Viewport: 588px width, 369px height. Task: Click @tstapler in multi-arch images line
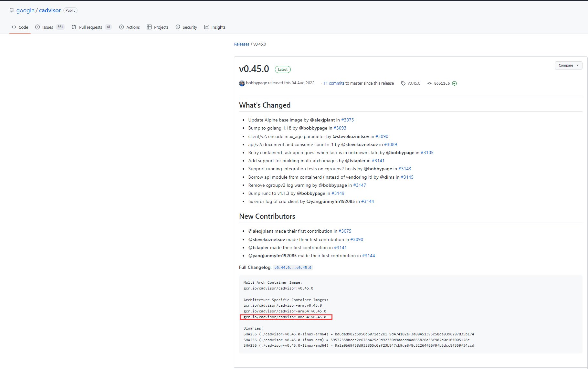point(355,161)
